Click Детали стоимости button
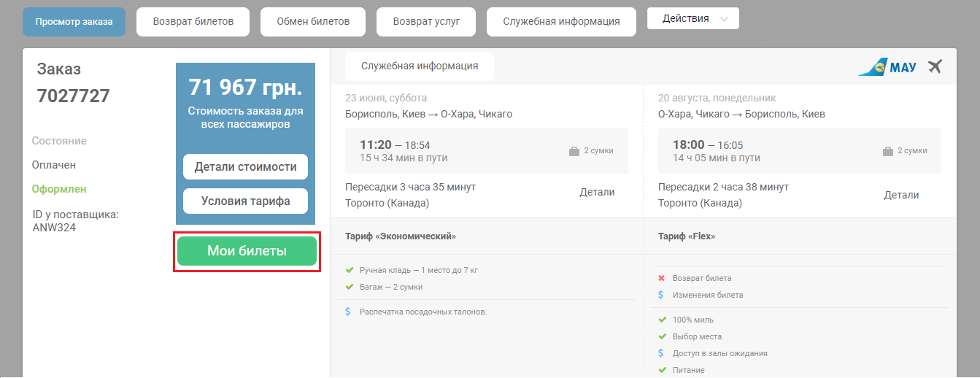Image resolution: width=980 pixels, height=378 pixels. click(x=245, y=166)
